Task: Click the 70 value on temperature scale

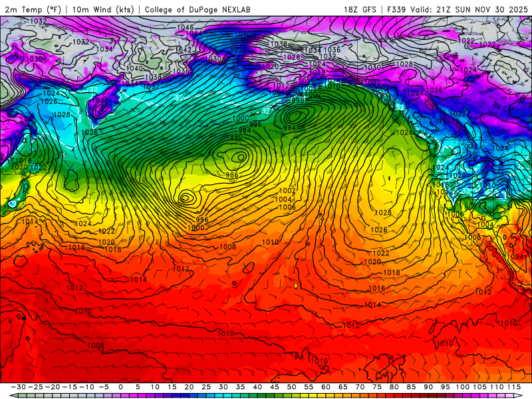Action: (360, 387)
